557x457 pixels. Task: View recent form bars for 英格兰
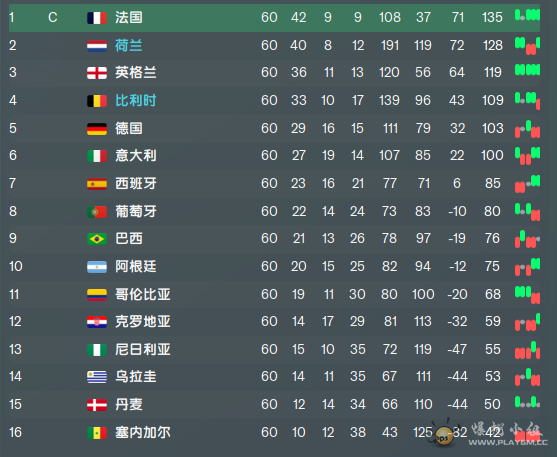click(x=528, y=70)
